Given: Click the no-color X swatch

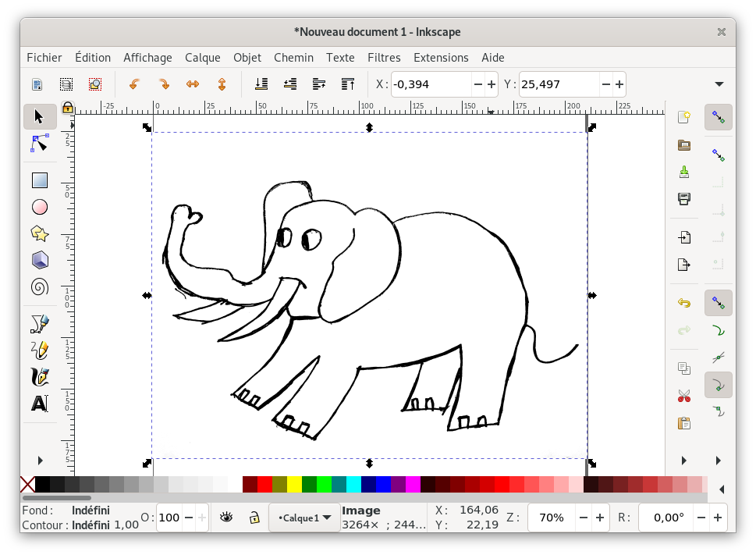Looking at the screenshot, I should (x=27, y=485).
